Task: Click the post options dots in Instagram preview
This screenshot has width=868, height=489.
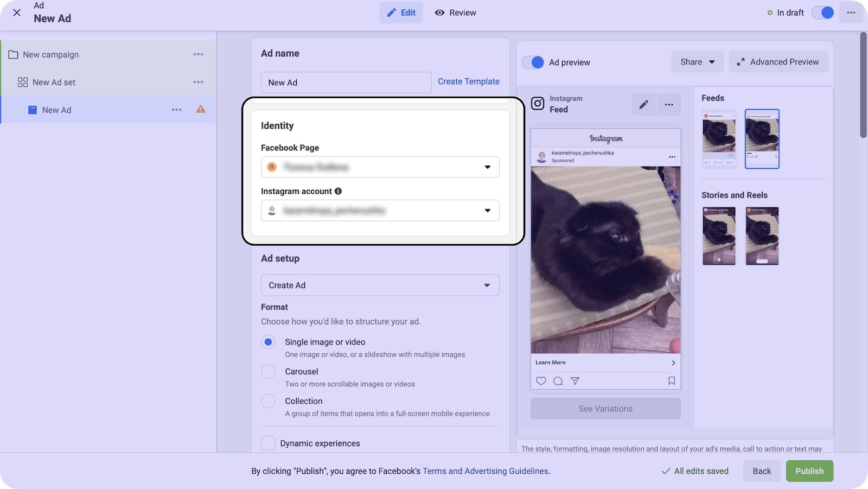Action: click(672, 157)
